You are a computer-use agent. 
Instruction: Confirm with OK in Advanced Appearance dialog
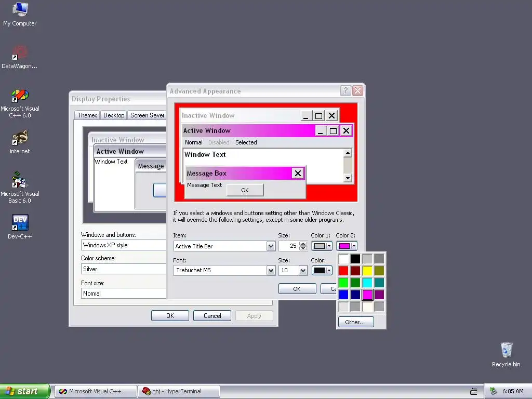297,289
